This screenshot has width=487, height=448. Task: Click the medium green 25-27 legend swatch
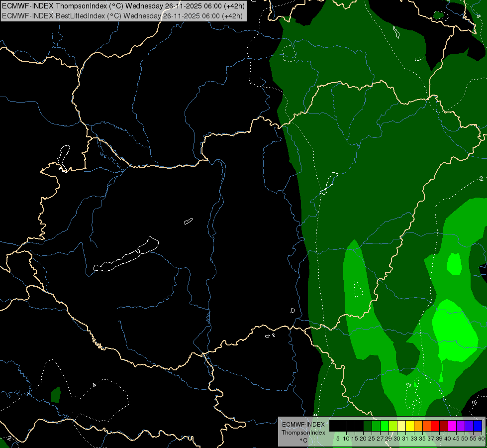(376, 426)
